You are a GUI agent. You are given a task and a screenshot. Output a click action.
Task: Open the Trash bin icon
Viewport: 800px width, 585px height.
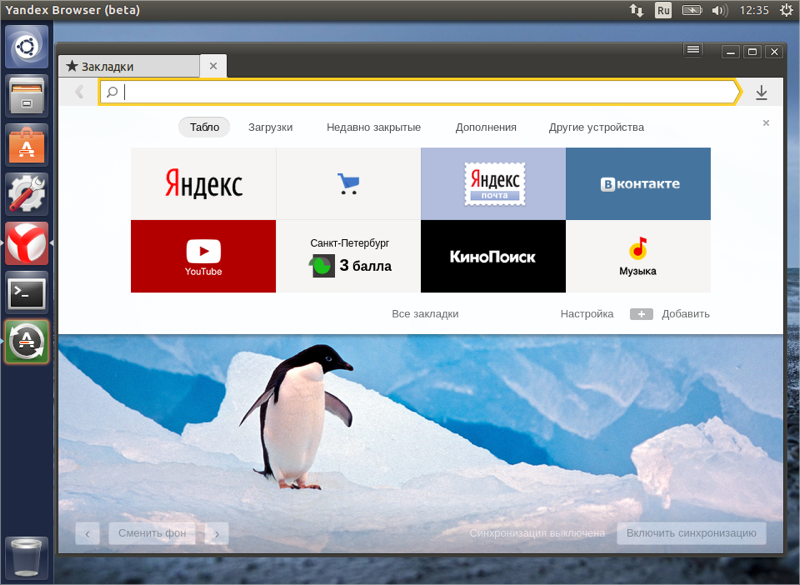(x=27, y=557)
